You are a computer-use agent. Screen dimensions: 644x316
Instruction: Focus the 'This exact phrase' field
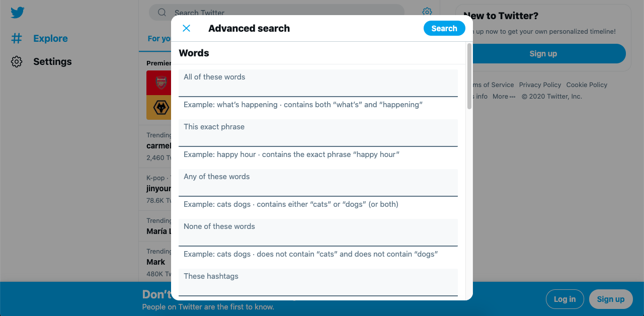click(318, 133)
